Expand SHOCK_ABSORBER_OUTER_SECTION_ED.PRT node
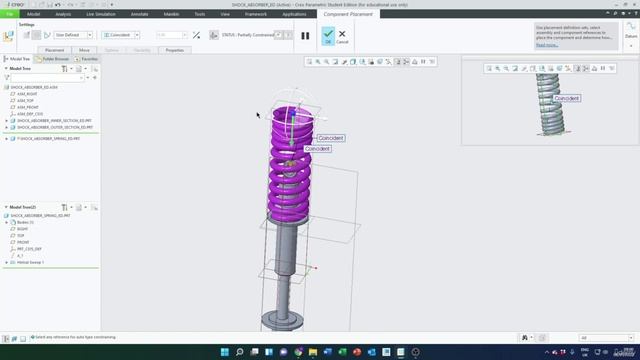Viewport: 640px width, 360px height. tap(6, 127)
